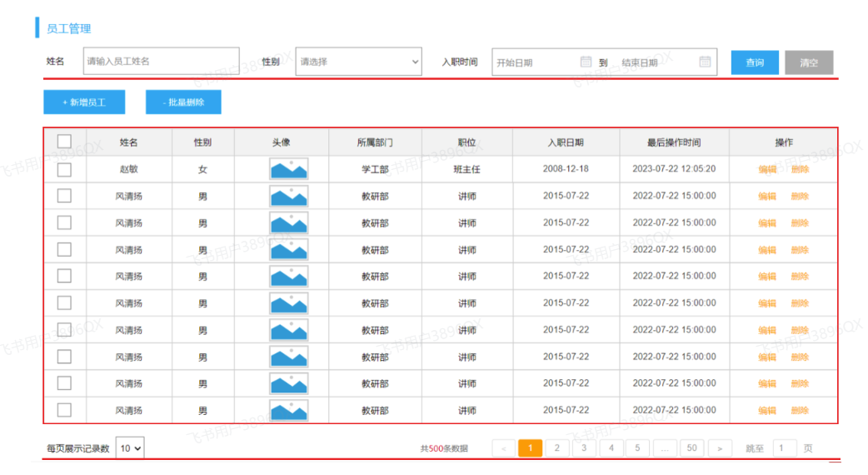Click the 操作 column header
868x475 pixels.
pyautogui.click(x=784, y=142)
